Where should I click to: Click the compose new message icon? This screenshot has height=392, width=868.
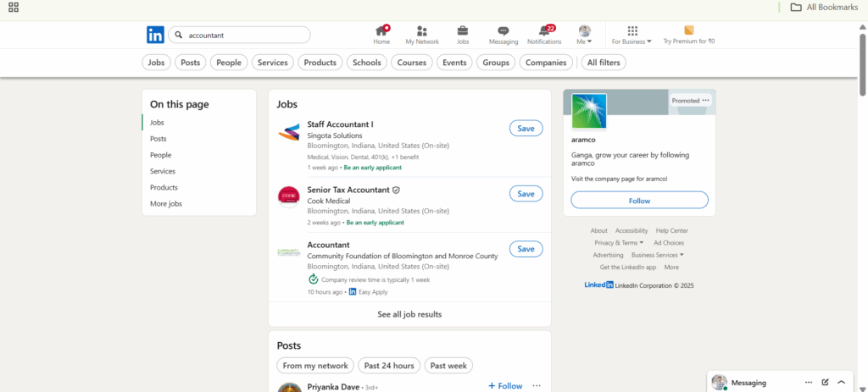point(825,382)
